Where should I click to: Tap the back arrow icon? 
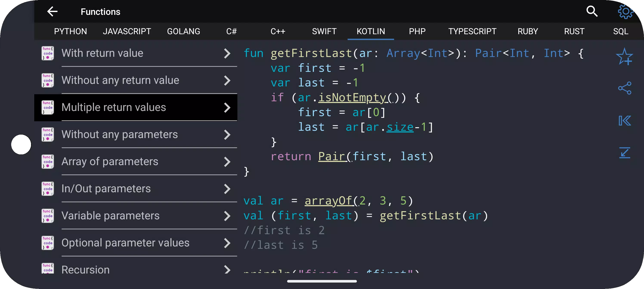(52, 11)
